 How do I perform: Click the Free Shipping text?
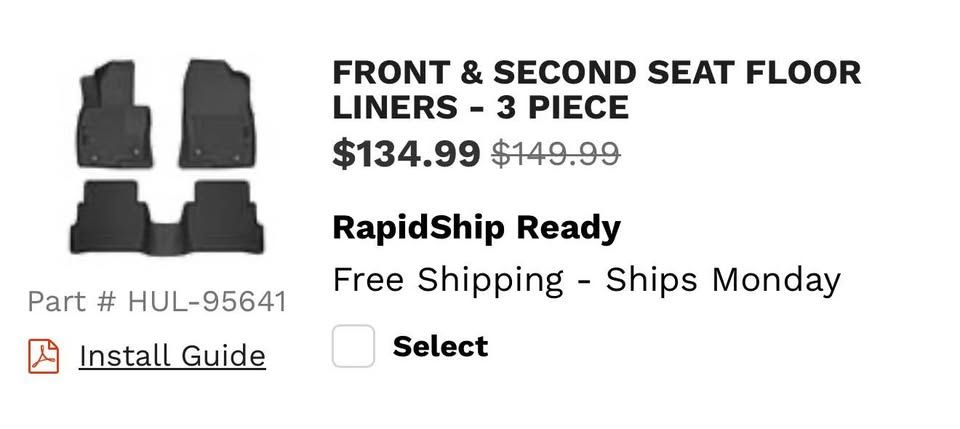click(x=448, y=279)
